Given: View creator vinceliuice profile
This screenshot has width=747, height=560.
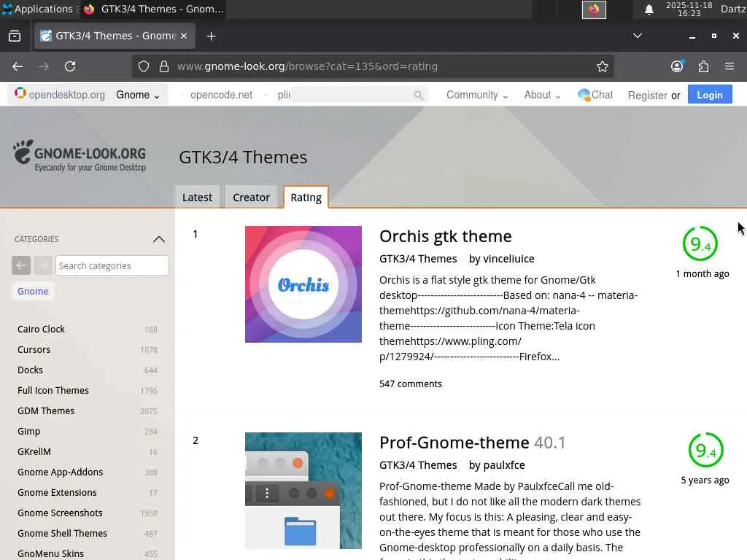Looking at the screenshot, I should click(x=508, y=259).
